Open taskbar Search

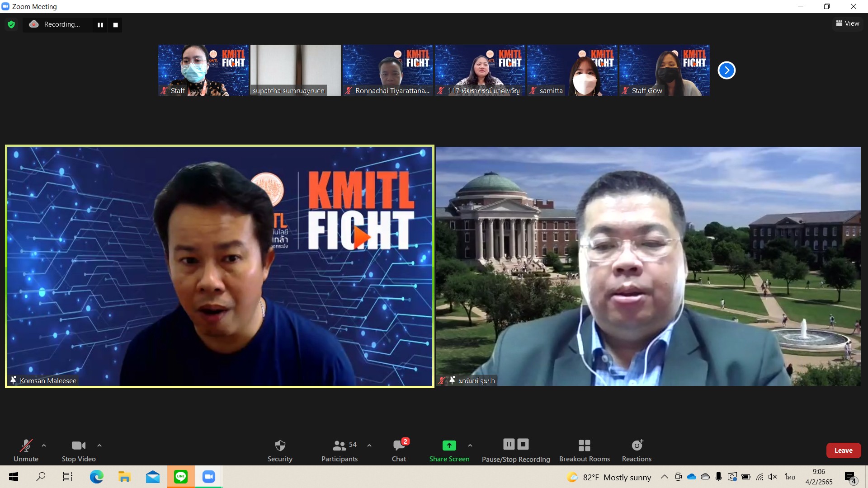pyautogui.click(x=41, y=477)
